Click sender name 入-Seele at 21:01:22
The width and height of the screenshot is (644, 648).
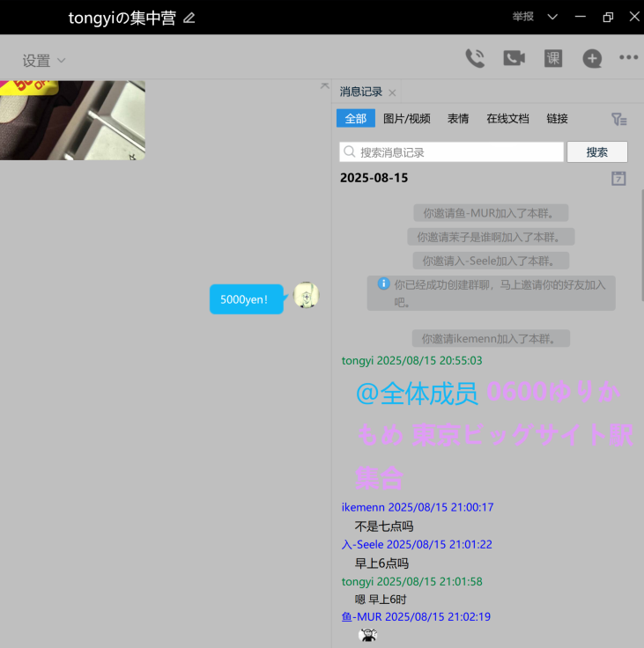point(363,544)
